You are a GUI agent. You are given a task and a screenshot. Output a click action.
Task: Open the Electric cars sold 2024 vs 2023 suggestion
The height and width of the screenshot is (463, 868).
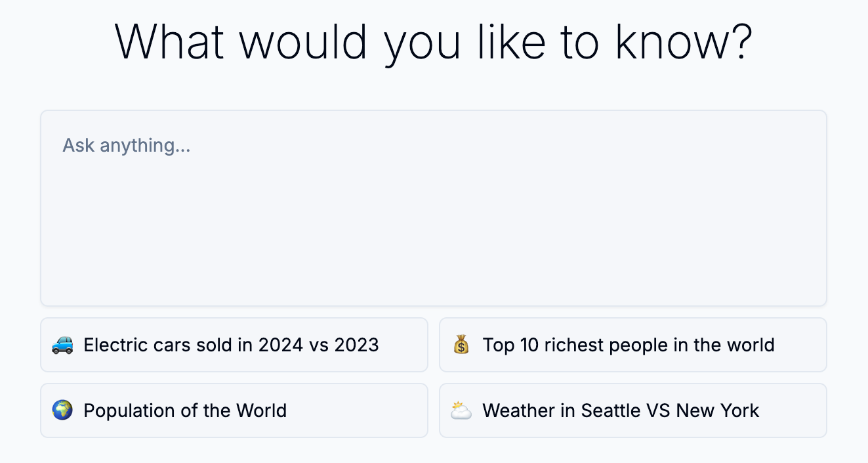click(234, 345)
